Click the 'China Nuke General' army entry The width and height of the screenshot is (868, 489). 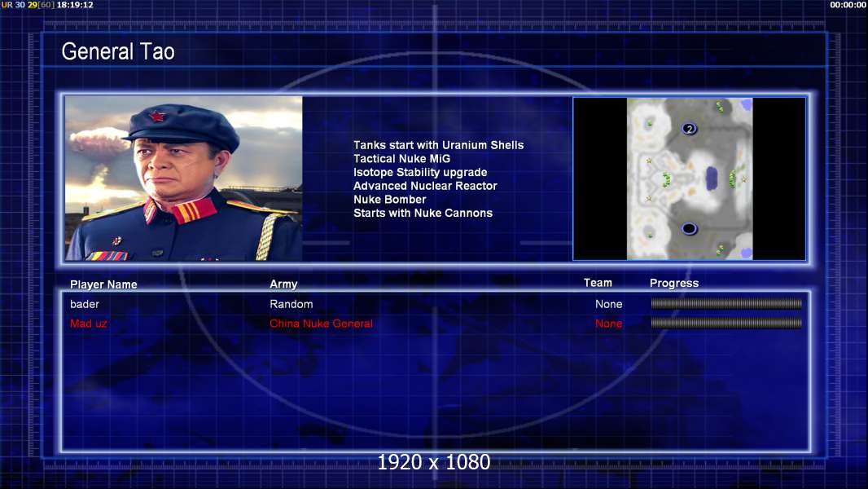(321, 324)
